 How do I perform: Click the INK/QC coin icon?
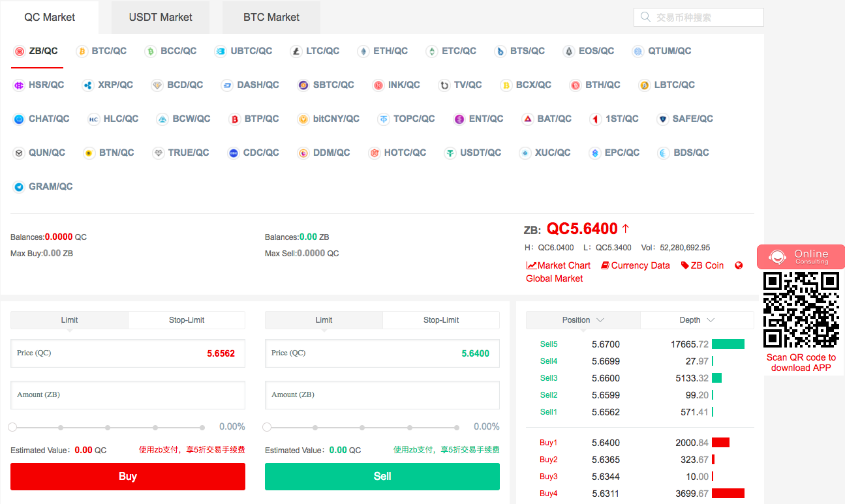point(378,85)
